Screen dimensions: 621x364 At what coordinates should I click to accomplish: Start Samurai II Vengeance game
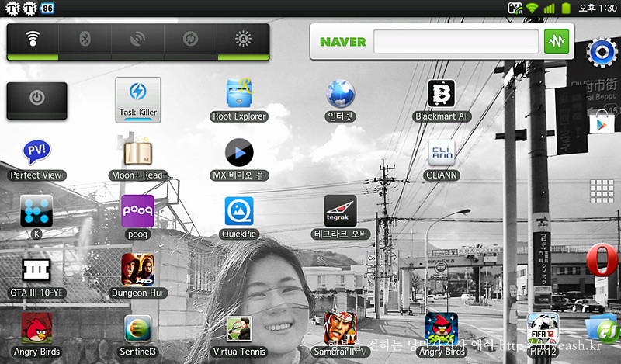340,335
